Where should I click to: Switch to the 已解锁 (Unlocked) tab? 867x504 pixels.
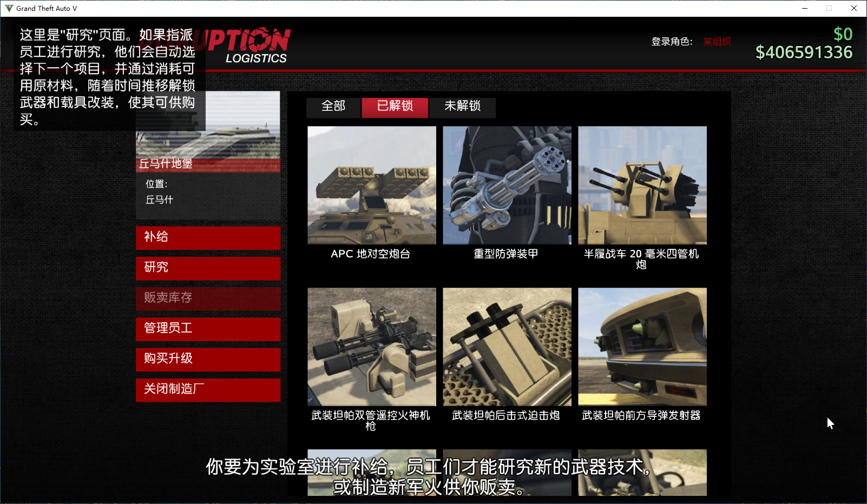click(395, 107)
